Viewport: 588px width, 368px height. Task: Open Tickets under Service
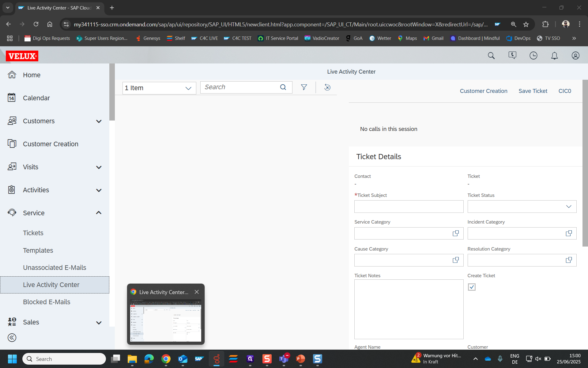(33, 233)
